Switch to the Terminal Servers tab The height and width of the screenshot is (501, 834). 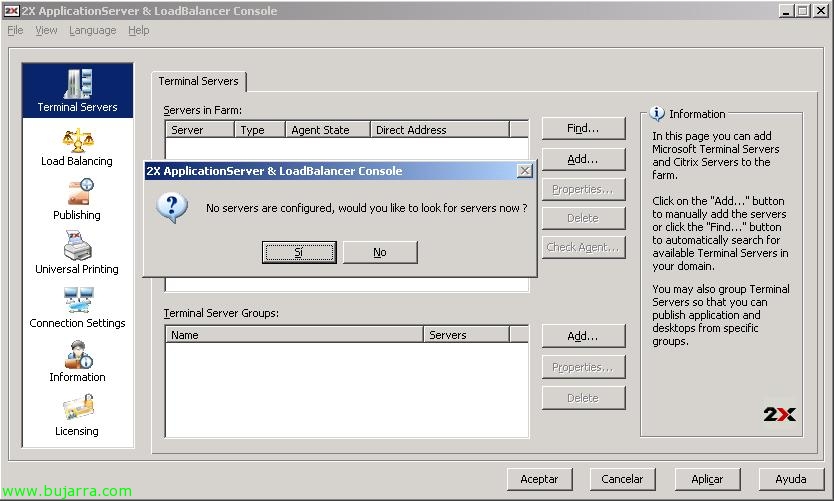click(x=198, y=81)
